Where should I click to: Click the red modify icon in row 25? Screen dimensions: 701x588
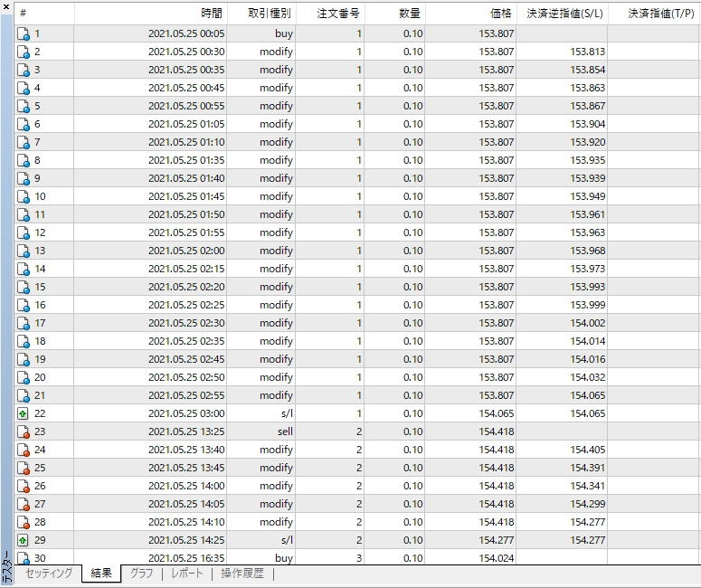click(x=24, y=469)
